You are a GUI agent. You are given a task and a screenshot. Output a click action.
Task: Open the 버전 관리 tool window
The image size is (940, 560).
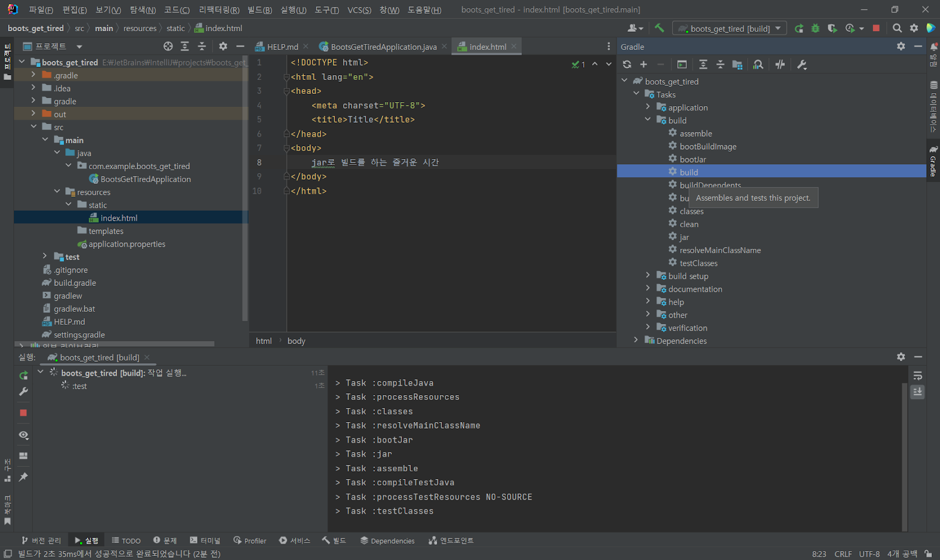click(41, 541)
